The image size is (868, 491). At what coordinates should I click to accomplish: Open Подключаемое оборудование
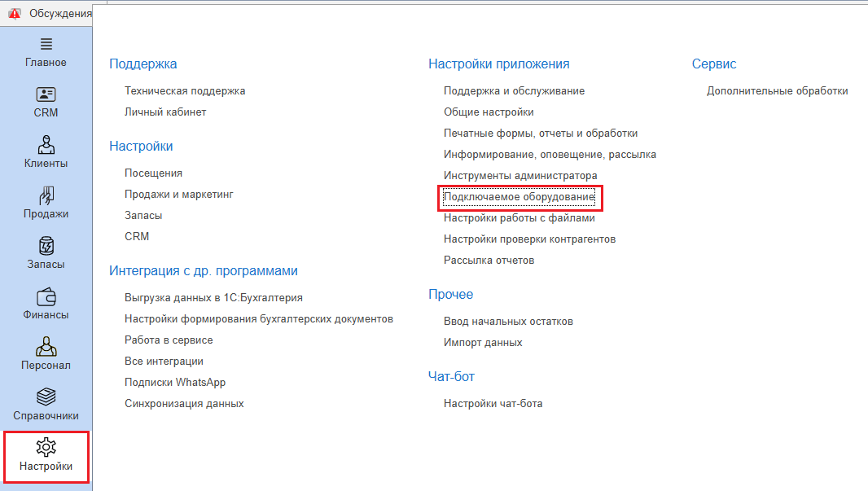(x=519, y=197)
